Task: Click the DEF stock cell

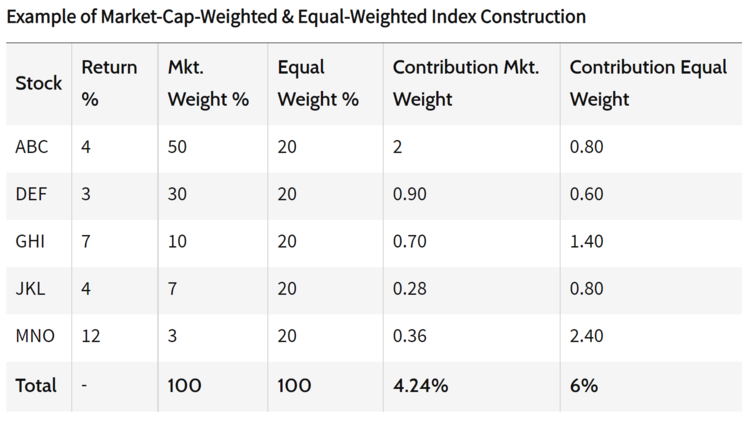Action: pyautogui.click(x=31, y=195)
